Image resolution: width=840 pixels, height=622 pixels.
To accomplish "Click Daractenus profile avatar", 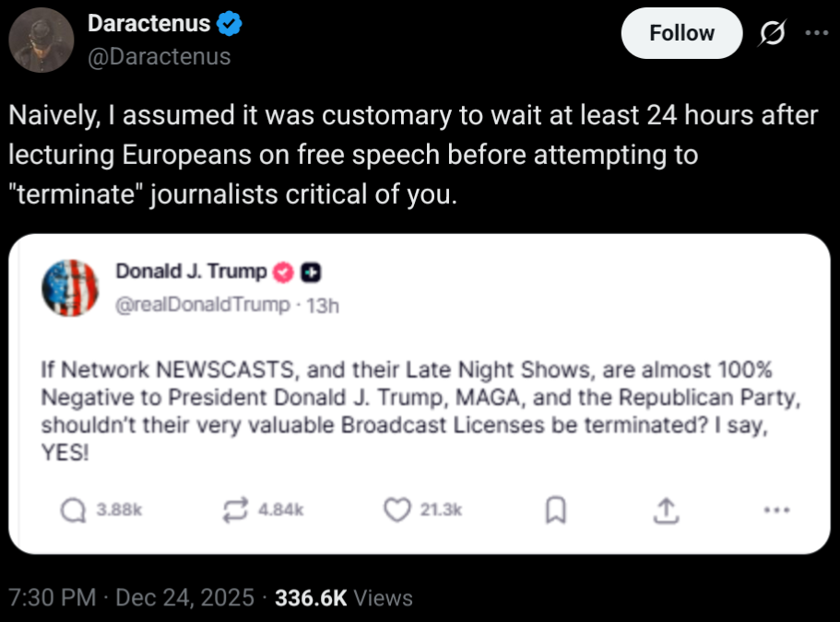I will coord(41,40).
